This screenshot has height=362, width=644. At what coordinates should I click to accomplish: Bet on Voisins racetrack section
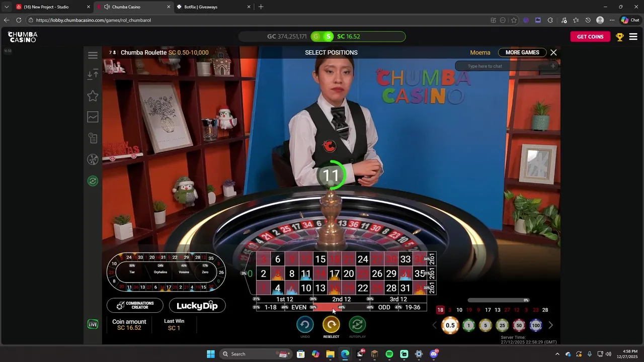click(184, 272)
